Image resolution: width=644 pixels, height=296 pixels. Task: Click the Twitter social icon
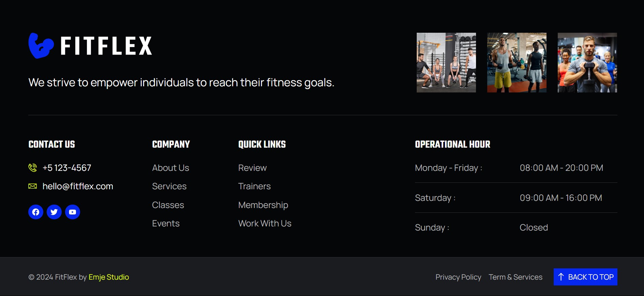(x=54, y=212)
